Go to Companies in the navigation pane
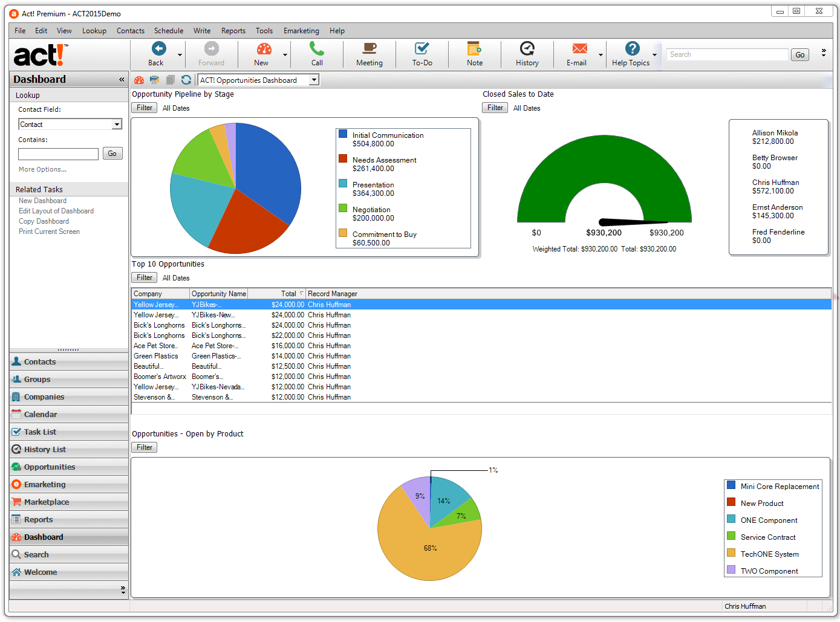This screenshot has height=622, width=840. (68, 397)
